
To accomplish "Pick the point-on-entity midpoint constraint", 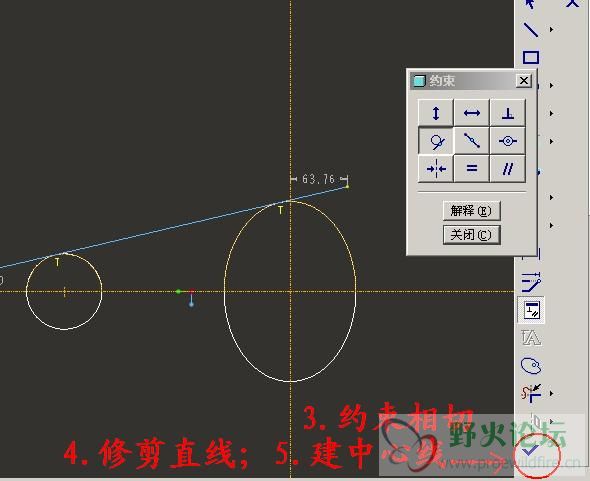I will pos(471,141).
